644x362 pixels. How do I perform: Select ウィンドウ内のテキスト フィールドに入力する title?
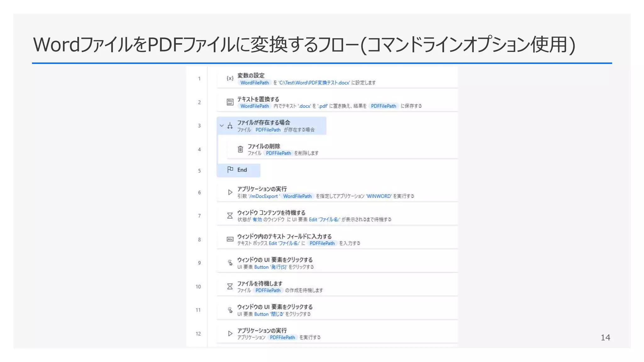coord(284,236)
